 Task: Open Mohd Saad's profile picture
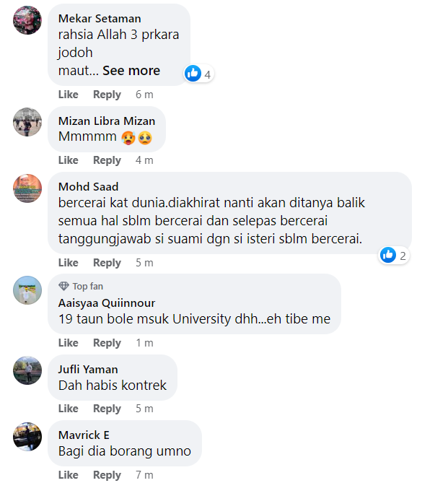(27, 188)
